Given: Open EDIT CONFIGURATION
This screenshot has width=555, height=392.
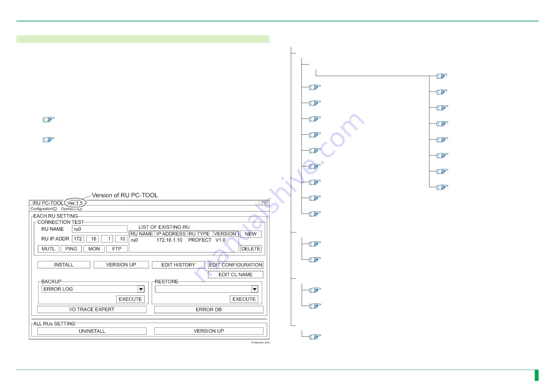Looking at the screenshot, I should (x=236, y=265).
